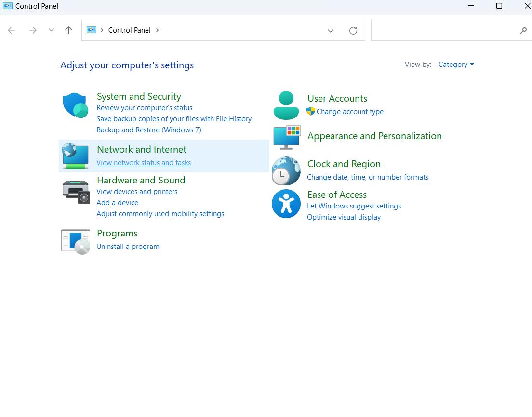
Task: Open the Programs category icon
Action: [x=76, y=241]
